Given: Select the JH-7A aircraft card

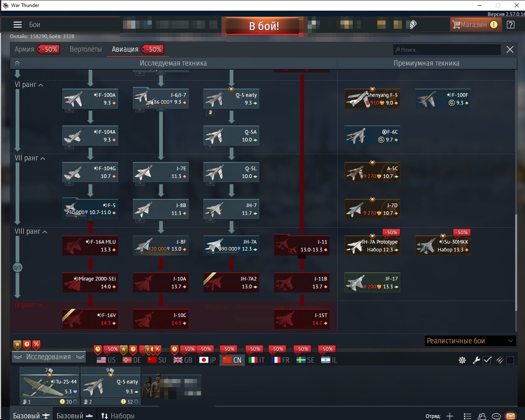Looking at the screenshot, I should 231,245.
